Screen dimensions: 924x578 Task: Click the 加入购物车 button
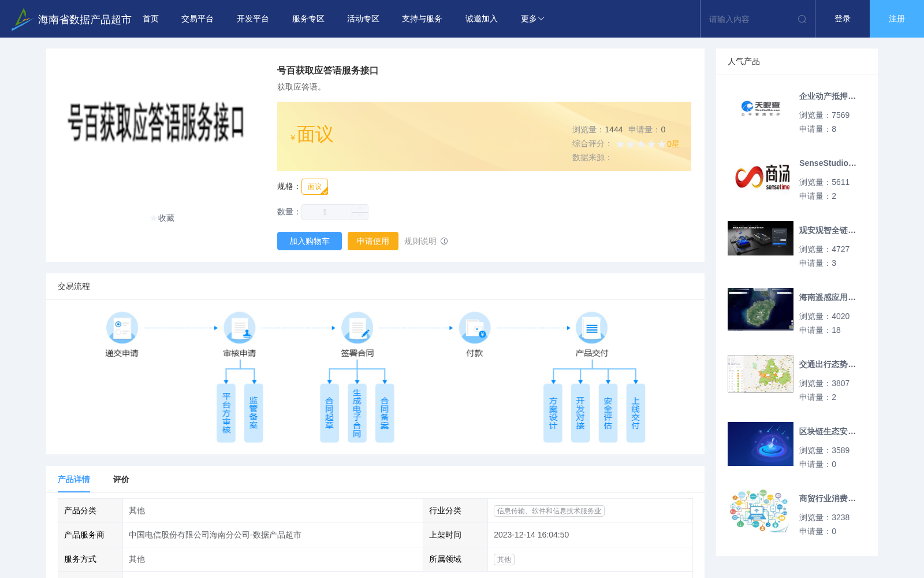[x=310, y=241]
